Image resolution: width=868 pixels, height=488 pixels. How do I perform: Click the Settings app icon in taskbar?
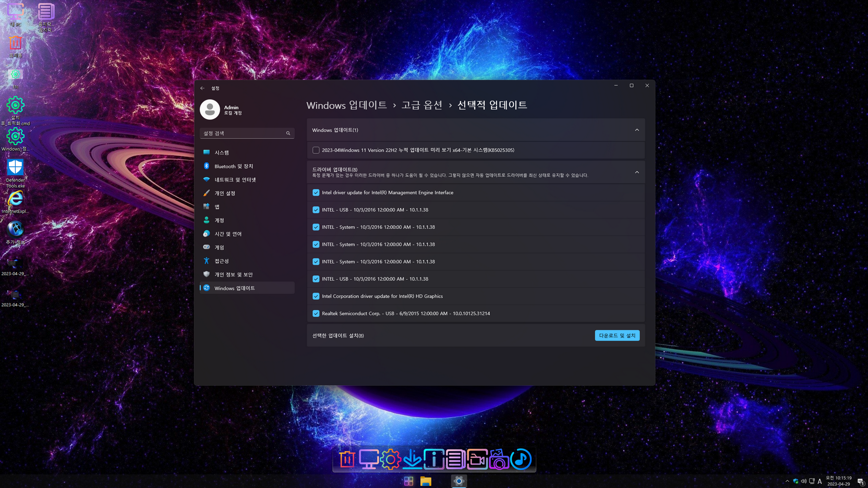click(x=459, y=481)
